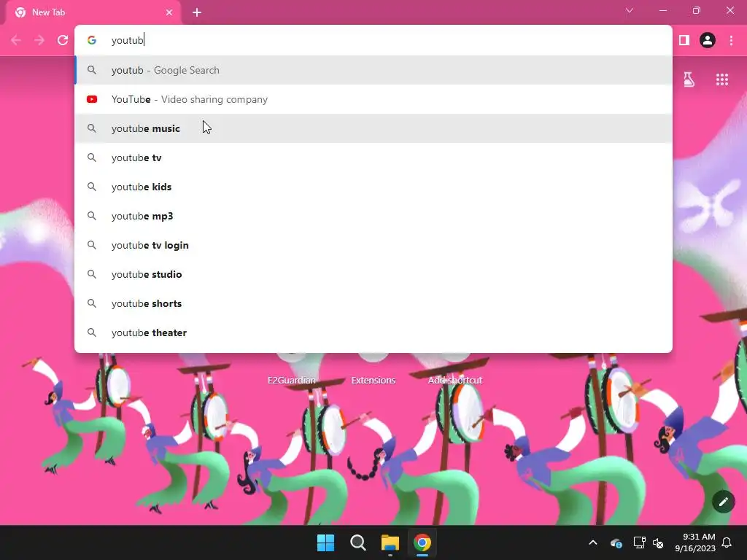Open Search Labs flask icon

point(689,79)
